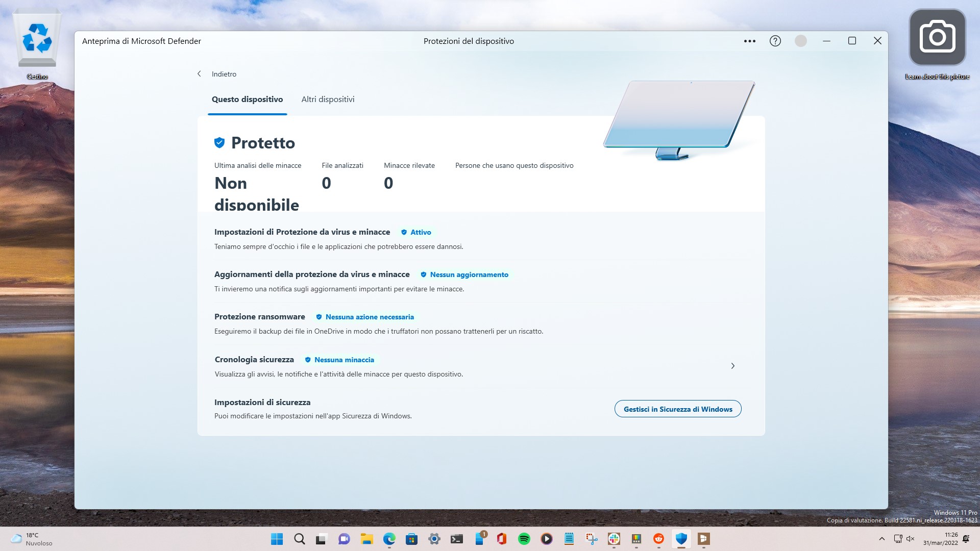Open the weather widget showing 18°C
This screenshot has height=551, width=980.
(32, 539)
